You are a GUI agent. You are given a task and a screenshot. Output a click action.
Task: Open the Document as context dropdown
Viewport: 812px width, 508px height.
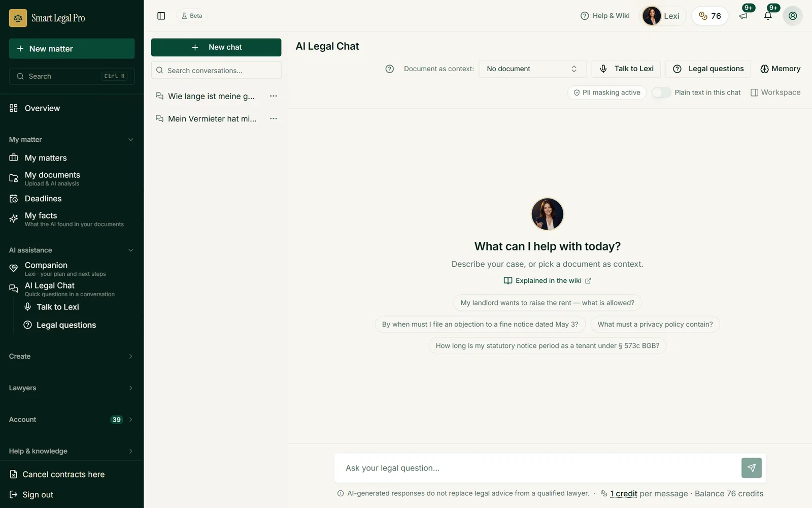coord(532,69)
